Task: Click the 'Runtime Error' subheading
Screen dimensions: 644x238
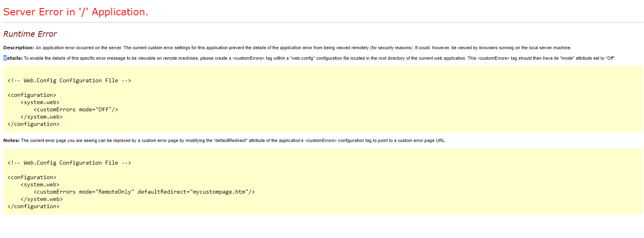Action: coord(30,34)
